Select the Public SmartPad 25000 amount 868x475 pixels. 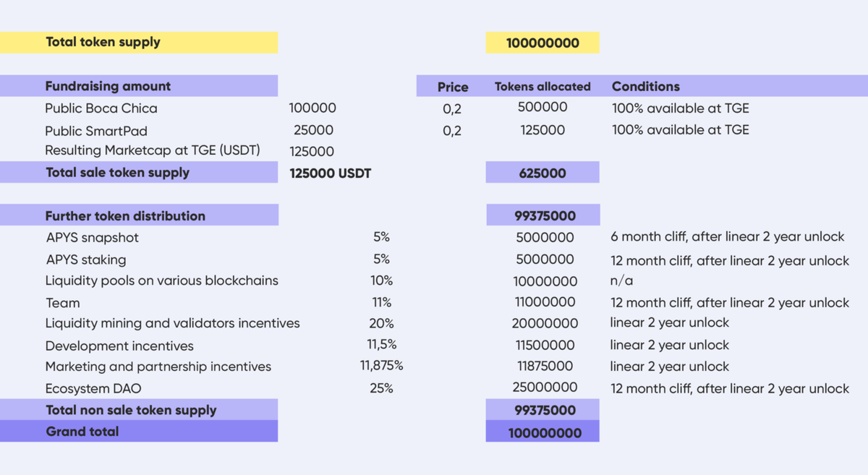[313, 130]
